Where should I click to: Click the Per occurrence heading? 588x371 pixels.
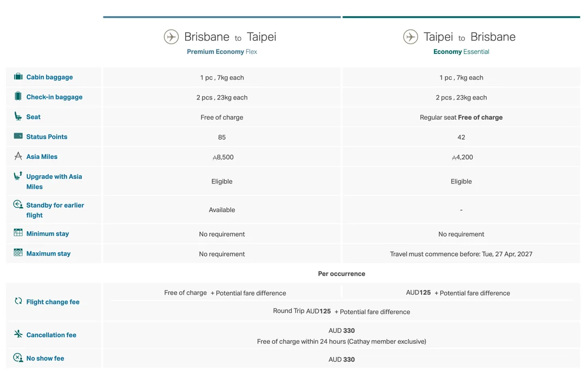point(341,274)
